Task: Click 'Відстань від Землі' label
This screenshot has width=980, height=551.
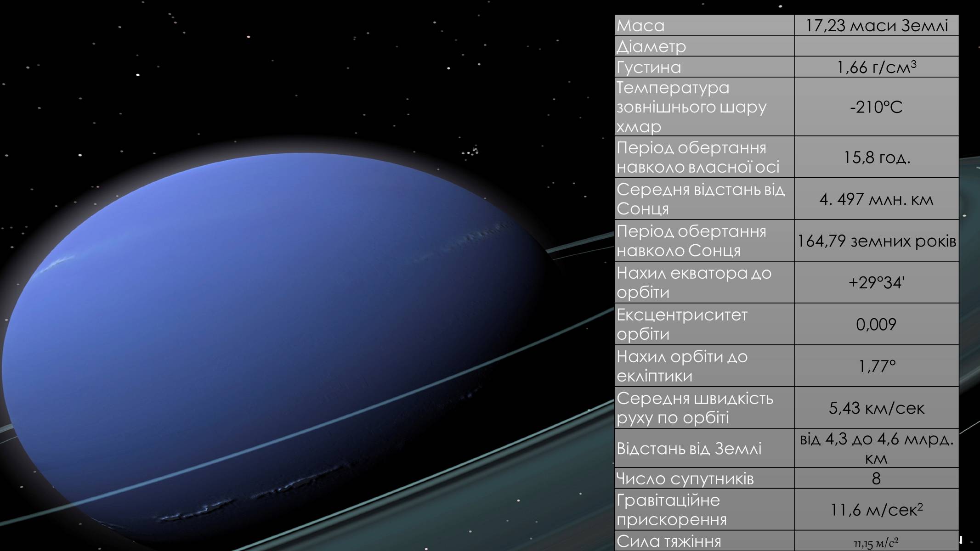Action: pyautogui.click(x=689, y=448)
